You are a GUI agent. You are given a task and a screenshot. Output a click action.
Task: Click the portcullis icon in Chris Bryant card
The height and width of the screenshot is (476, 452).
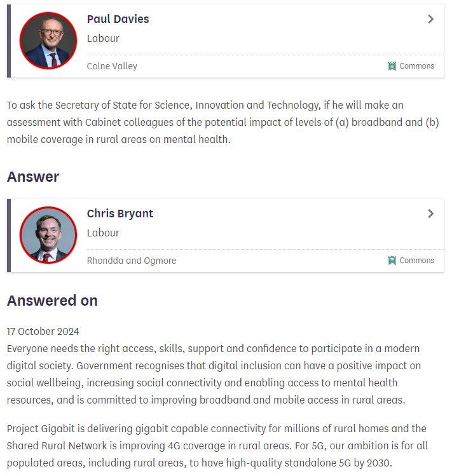(392, 261)
